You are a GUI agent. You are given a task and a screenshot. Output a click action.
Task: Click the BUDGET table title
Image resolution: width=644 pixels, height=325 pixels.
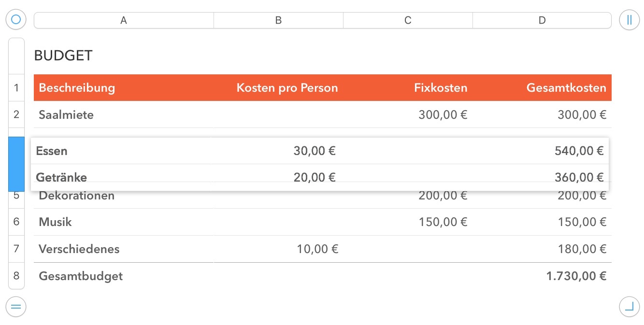(63, 56)
